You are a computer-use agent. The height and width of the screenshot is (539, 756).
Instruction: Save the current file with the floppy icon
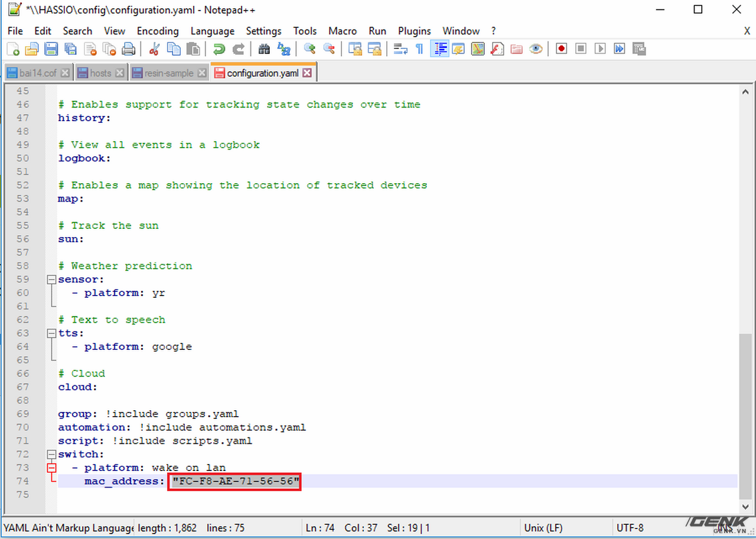click(x=51, y=49)
